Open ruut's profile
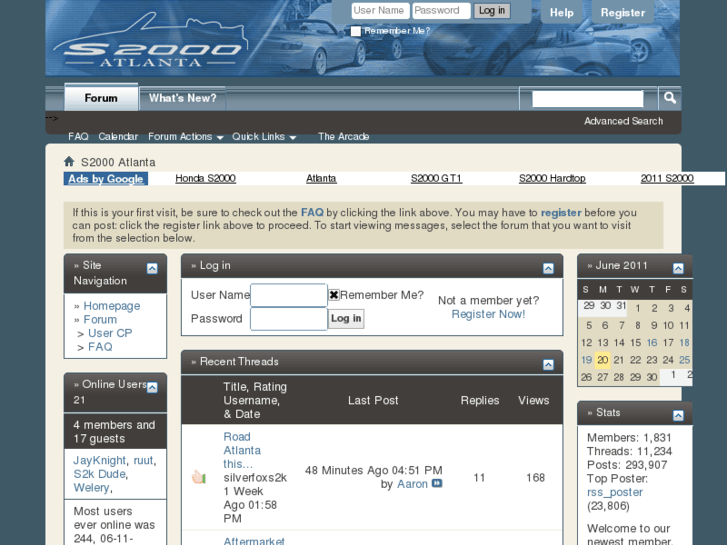Image resolution: width=727 pixels, height=545 pixels. [x=143, y=460]
